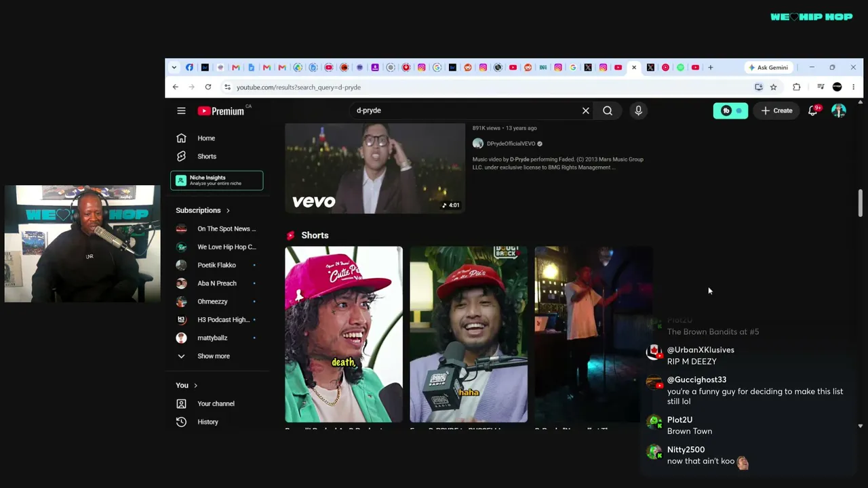This screenshot has height=488, width=868.
Task: Open On The Spot News channel
Action: coord(217,229)
